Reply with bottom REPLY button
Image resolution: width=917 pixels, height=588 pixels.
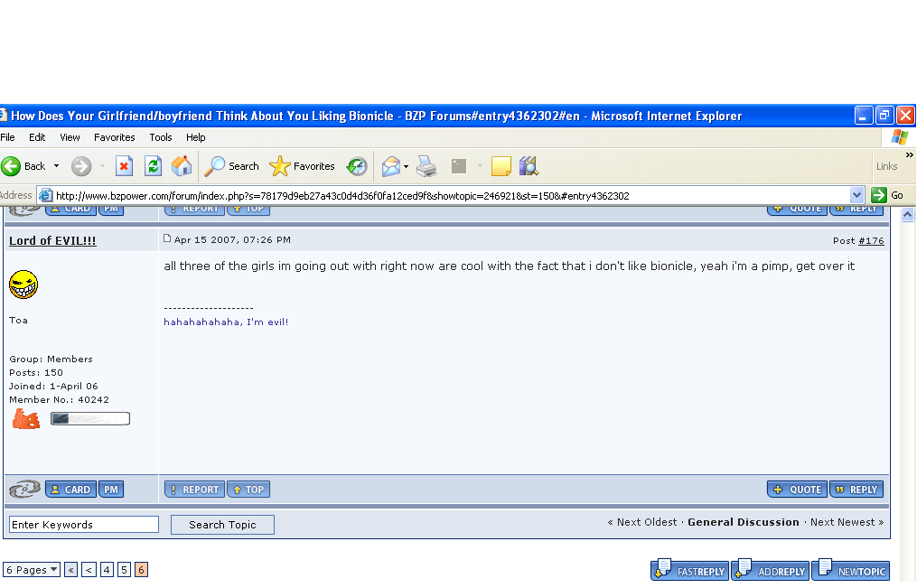[856, 490]
